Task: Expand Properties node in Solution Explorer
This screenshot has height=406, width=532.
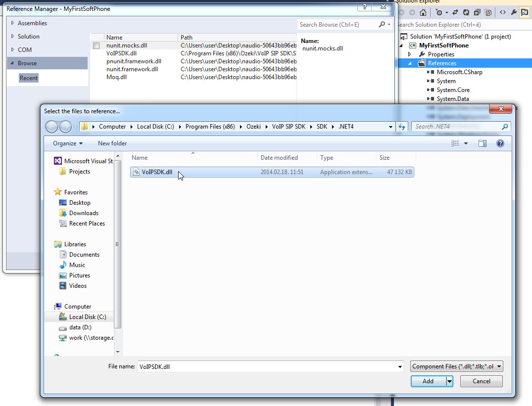Action: [x=410, y=54]
